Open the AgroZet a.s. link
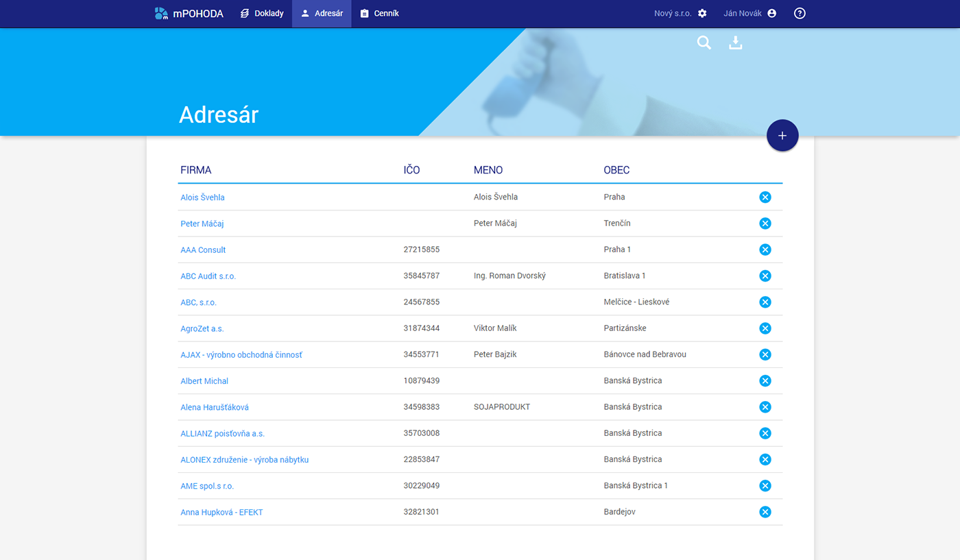The height and width of the screenshot is (560, 960). (202, 329)
